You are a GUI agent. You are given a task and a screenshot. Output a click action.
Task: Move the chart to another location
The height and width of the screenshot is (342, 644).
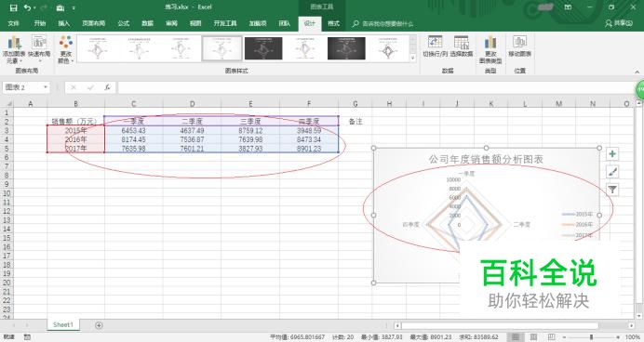tap(519, 46)
